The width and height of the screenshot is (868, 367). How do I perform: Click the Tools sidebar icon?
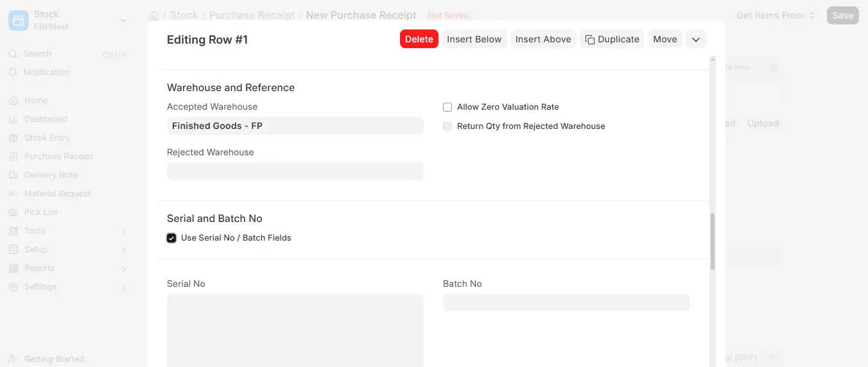13,231
